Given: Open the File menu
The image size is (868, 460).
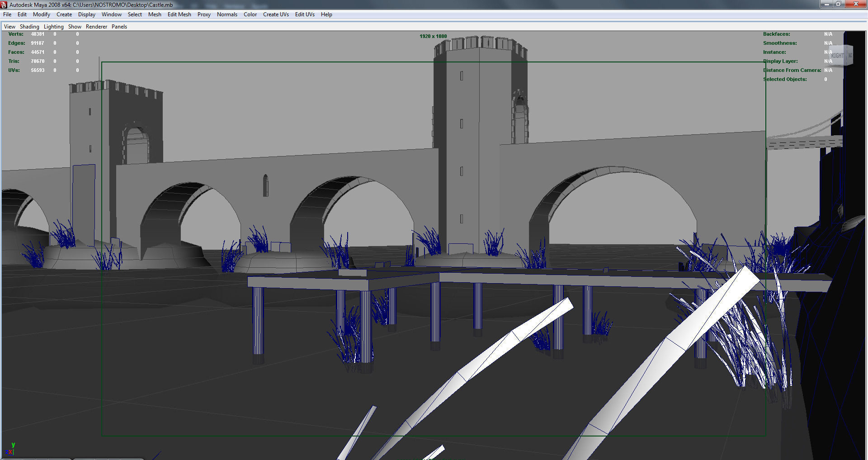Looking at the screenshot, I should (7, 14).
